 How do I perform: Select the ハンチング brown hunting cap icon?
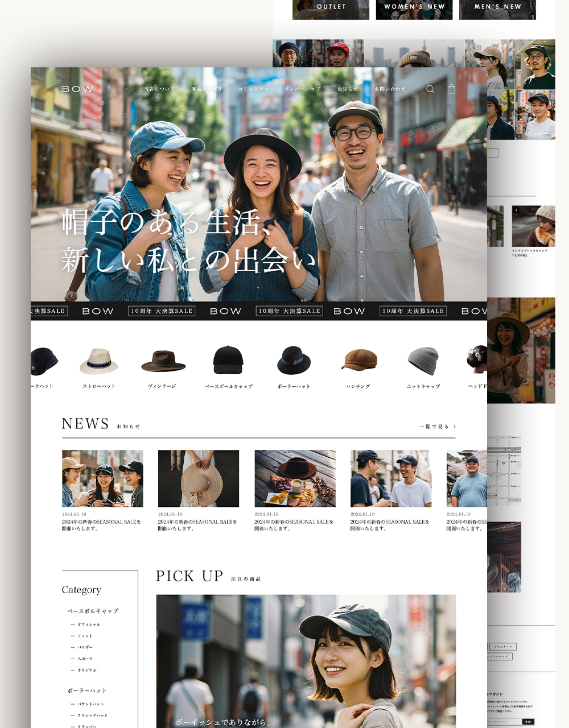click(358, 361)
